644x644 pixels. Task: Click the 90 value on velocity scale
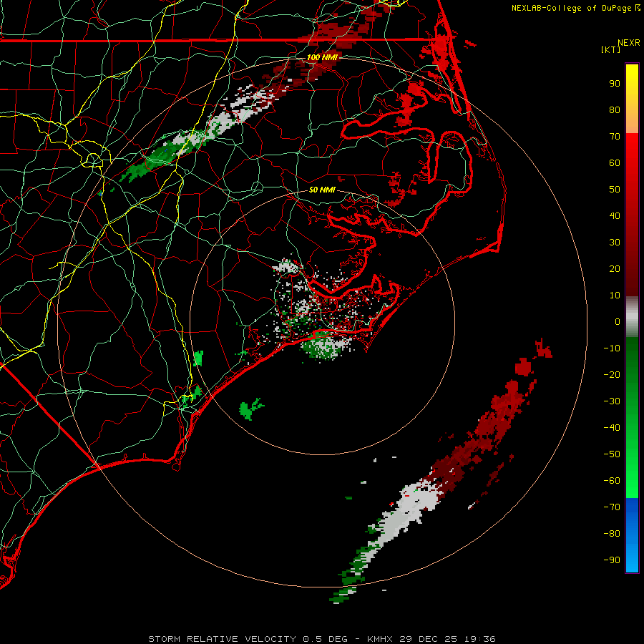(615, 84)
